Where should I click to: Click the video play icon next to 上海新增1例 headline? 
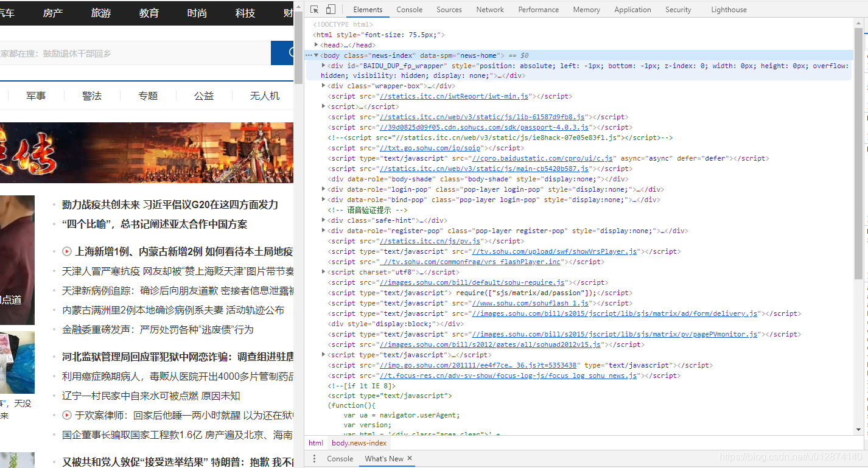(x=67, y=251)
